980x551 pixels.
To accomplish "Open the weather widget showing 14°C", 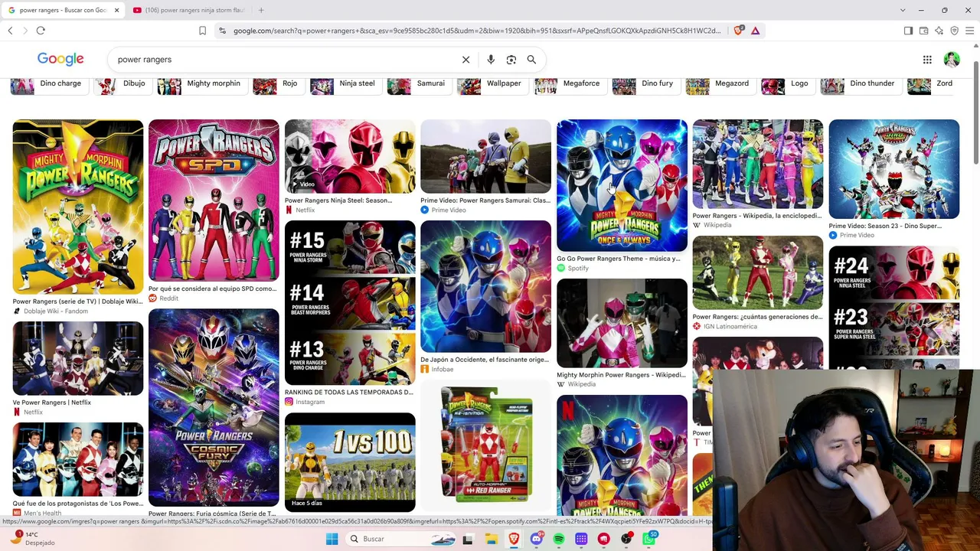I will coord(34,539).
